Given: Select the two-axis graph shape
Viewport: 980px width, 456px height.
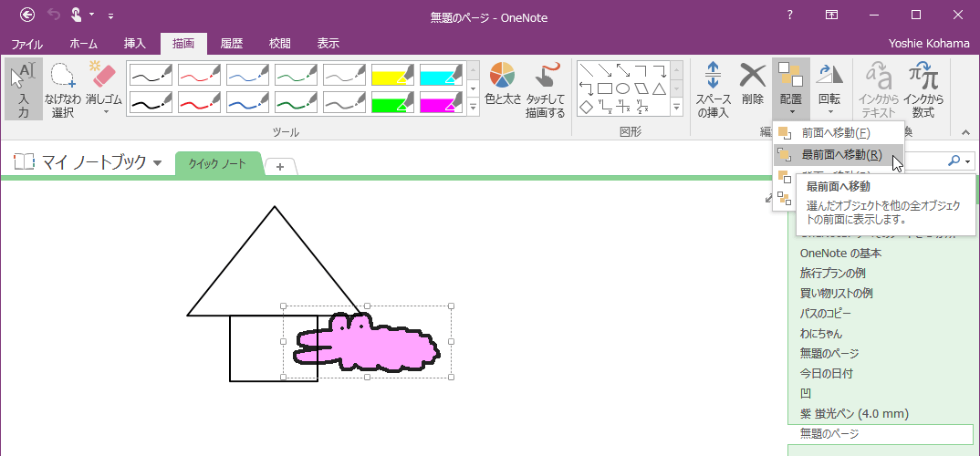Looking at the screenshot, I should pyautogui.click(x=604, y=107).
